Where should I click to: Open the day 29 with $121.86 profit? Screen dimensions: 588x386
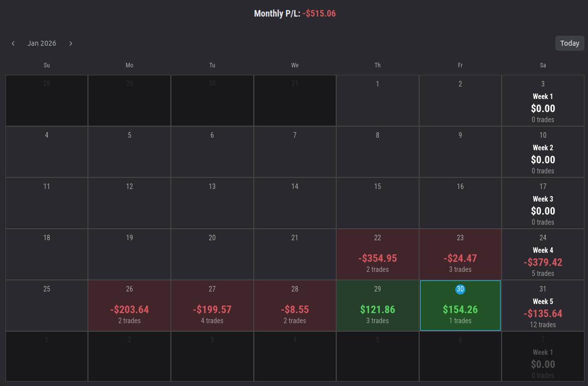377,305
